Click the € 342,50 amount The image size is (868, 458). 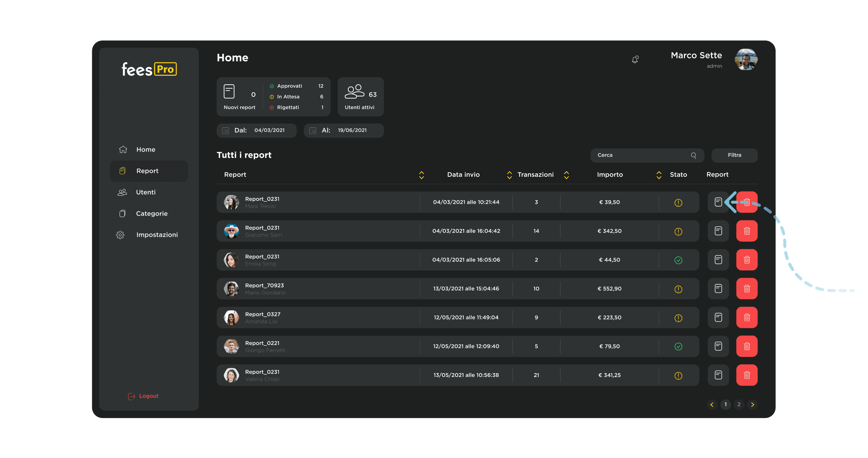click(610, 231)
